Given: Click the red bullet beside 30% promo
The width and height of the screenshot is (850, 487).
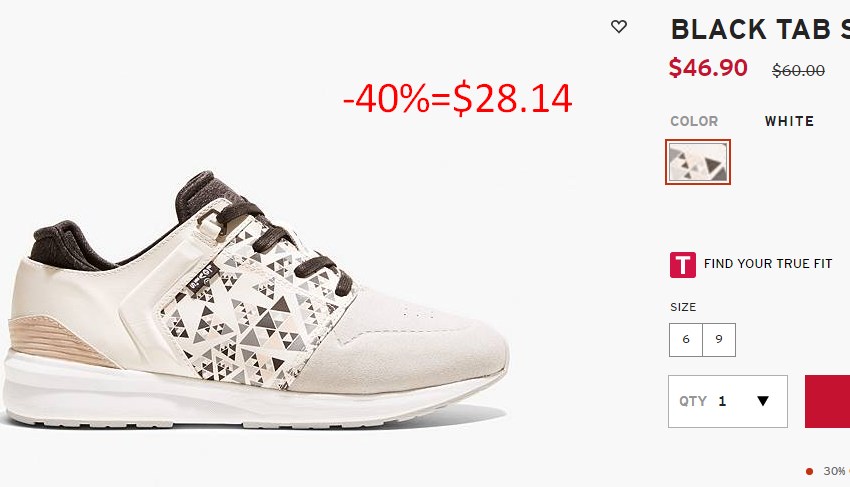Looking at the screenshot, I should 809,471.
